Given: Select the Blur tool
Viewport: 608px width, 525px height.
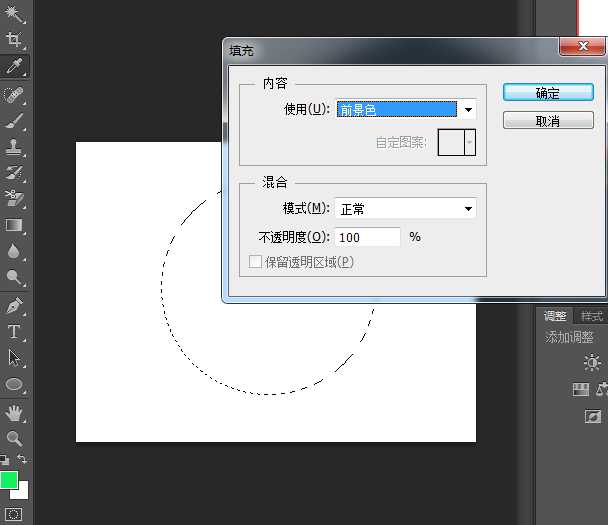Looking at the screenshot, I should (14, 251).
